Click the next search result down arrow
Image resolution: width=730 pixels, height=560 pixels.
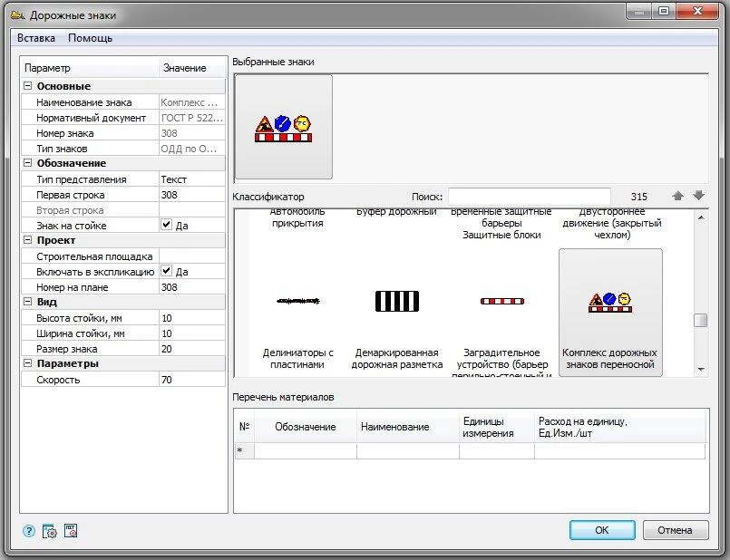[x=698, y=196]
